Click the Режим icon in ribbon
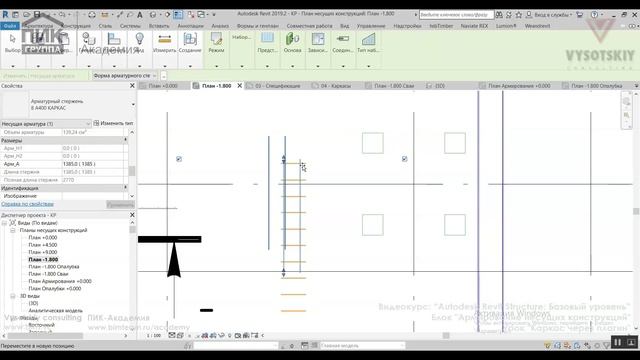 coord(216,39)
